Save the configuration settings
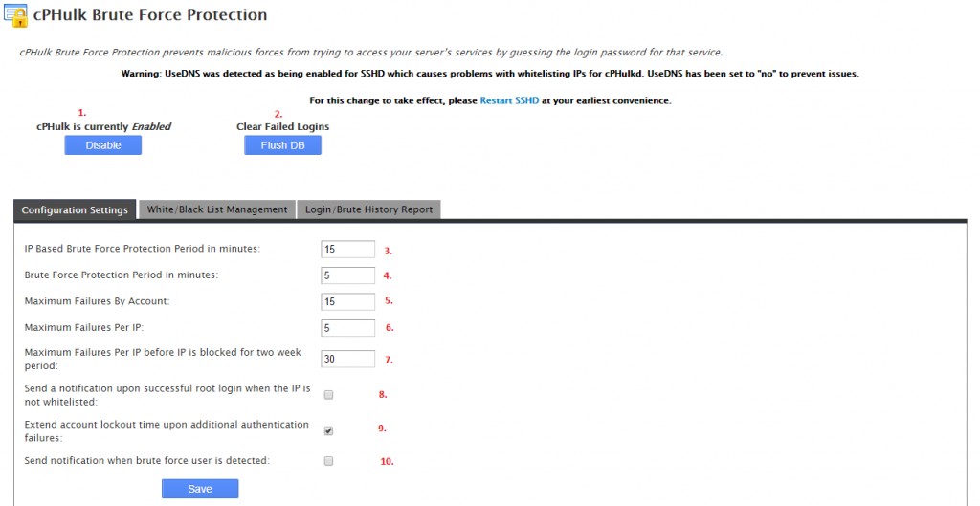 [x=200, y=489]
